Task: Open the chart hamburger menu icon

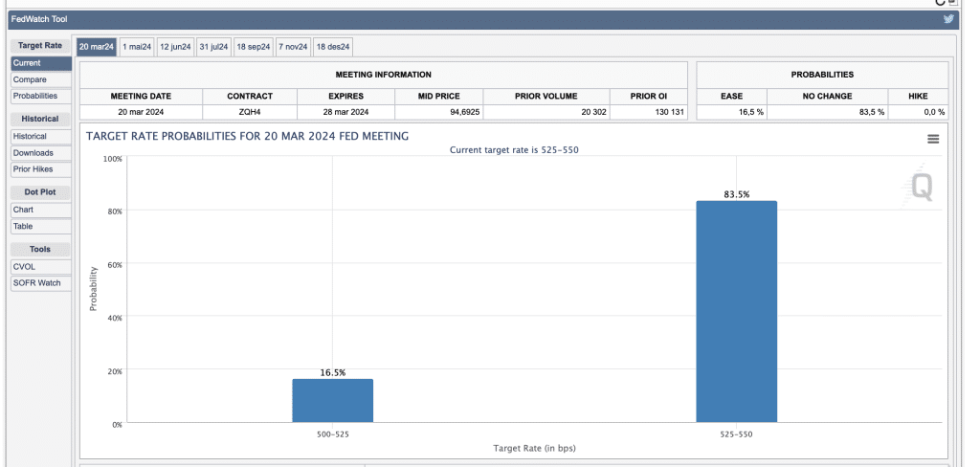Action: click(933, 139)
